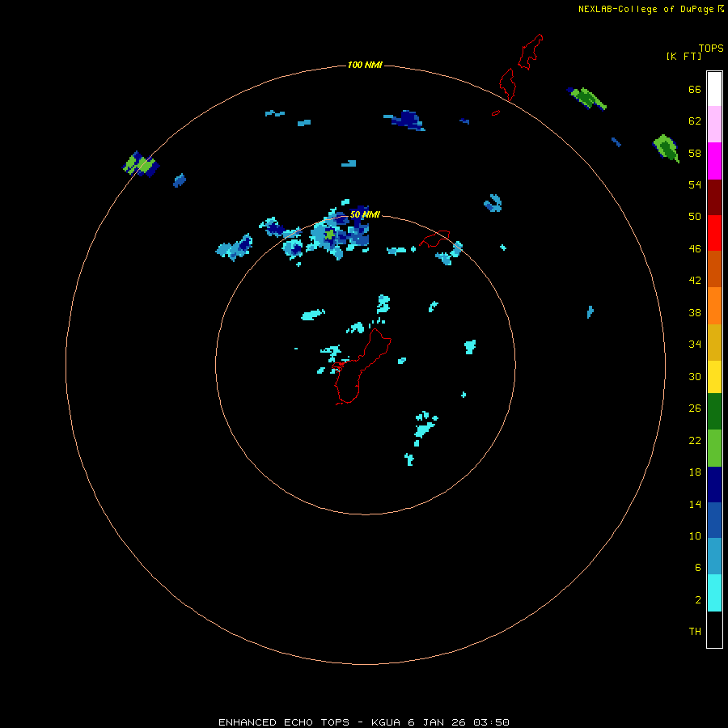Click the "38" legend value
The width and height of the screenshot is (728, 728).
tap(695, 312)
